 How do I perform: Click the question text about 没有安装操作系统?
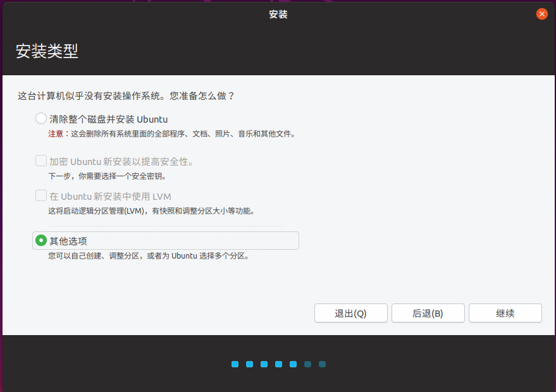pos(127,96)
